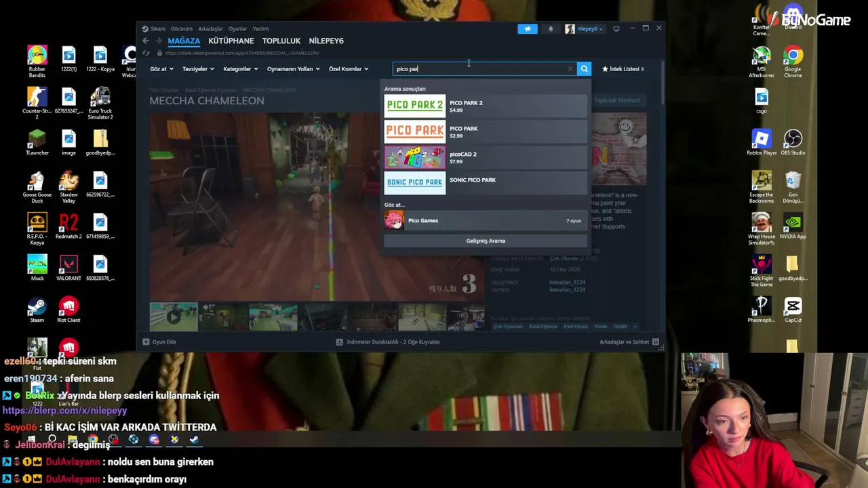This screenshot has height=488, width=868.
Task: Click Gelişmiş Arama advanced search
Action: point(486,241)
